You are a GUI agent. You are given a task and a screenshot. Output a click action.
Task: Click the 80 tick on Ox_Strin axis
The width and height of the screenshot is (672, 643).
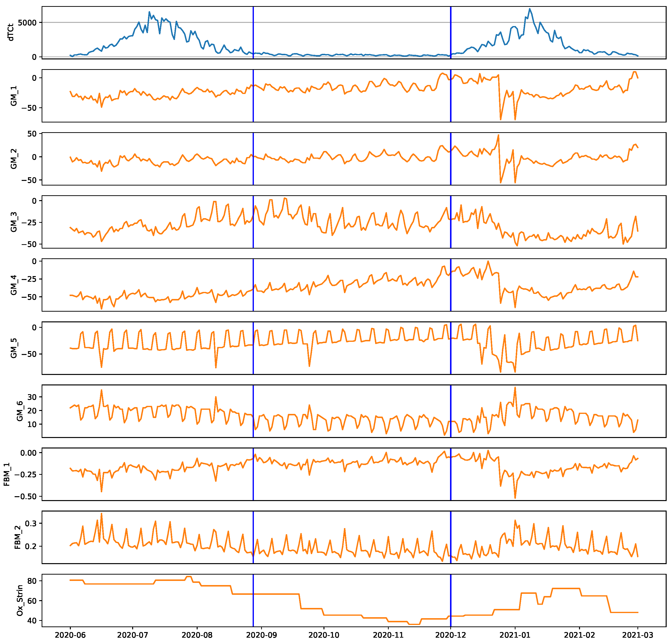tap(32, 581)
